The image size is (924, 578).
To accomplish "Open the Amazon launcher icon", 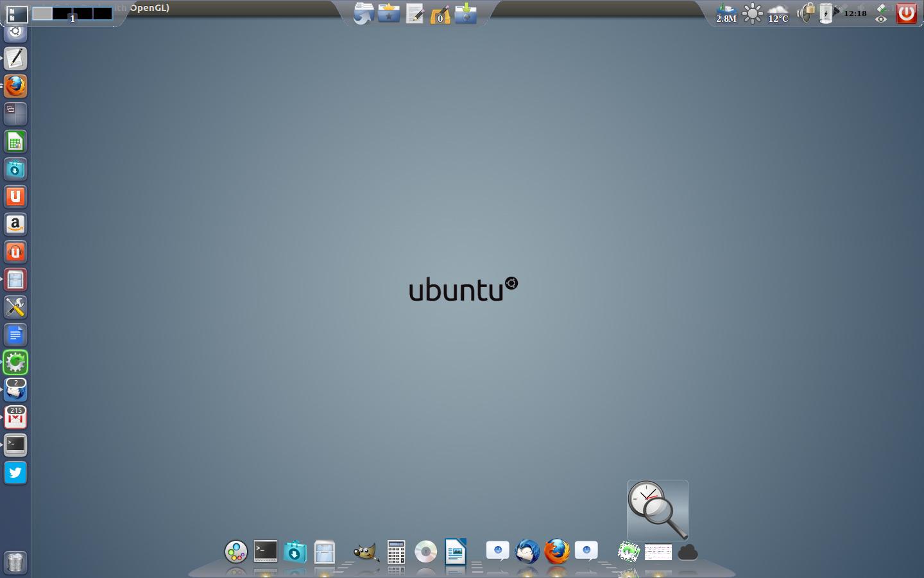I will click(15, 224).
